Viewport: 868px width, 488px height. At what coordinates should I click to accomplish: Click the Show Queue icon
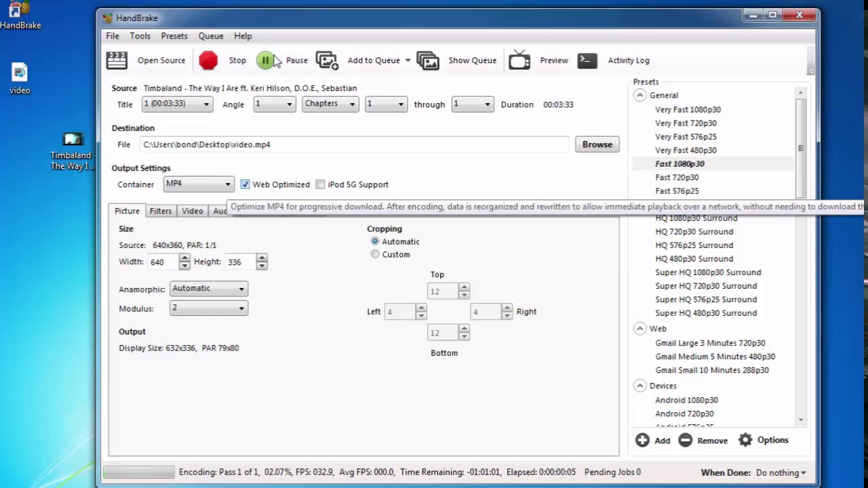[x=428, y=60]
